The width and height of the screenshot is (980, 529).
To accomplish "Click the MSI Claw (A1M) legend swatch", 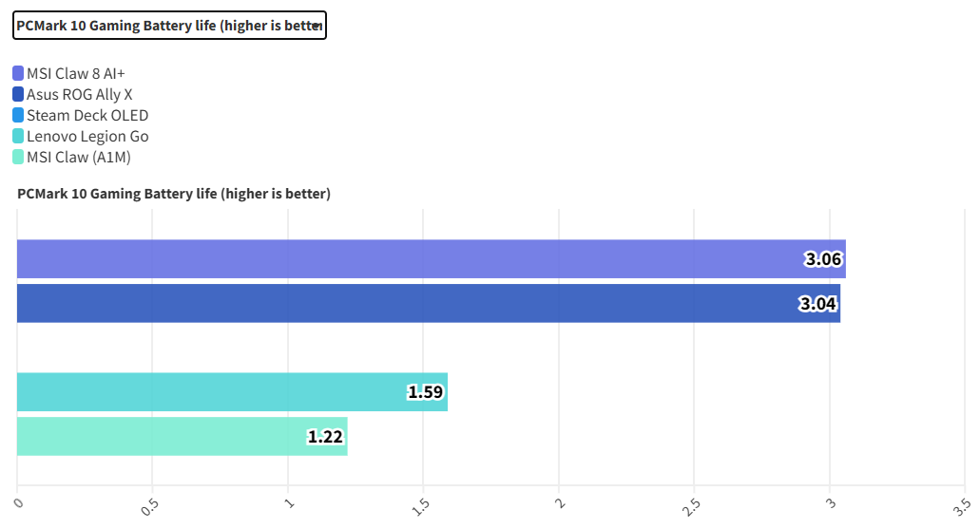I will pos(18,158).
